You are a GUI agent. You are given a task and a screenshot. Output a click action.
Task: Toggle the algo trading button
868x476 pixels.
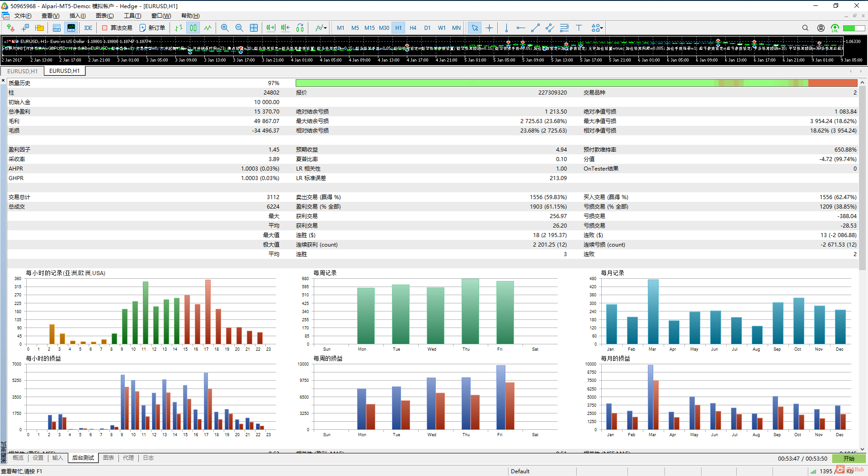[117, 28]
